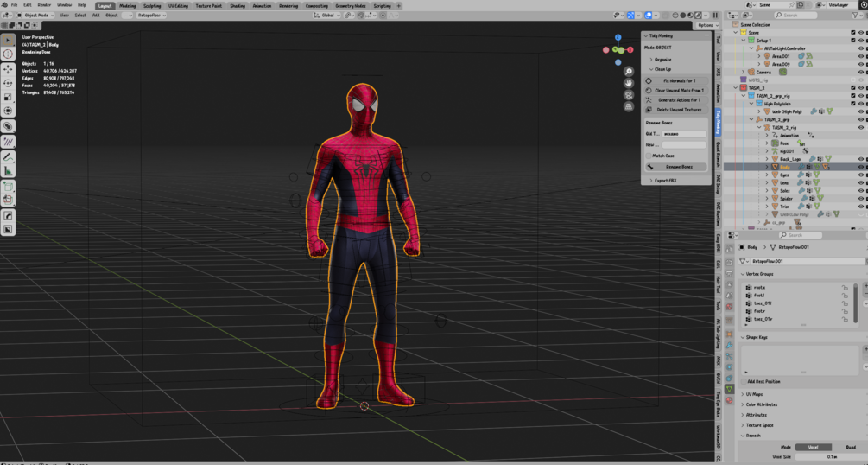Viewport: 868px width, 465px height.
Task: Open the Object Mode dropdown
Action: (x=35, y=15)
